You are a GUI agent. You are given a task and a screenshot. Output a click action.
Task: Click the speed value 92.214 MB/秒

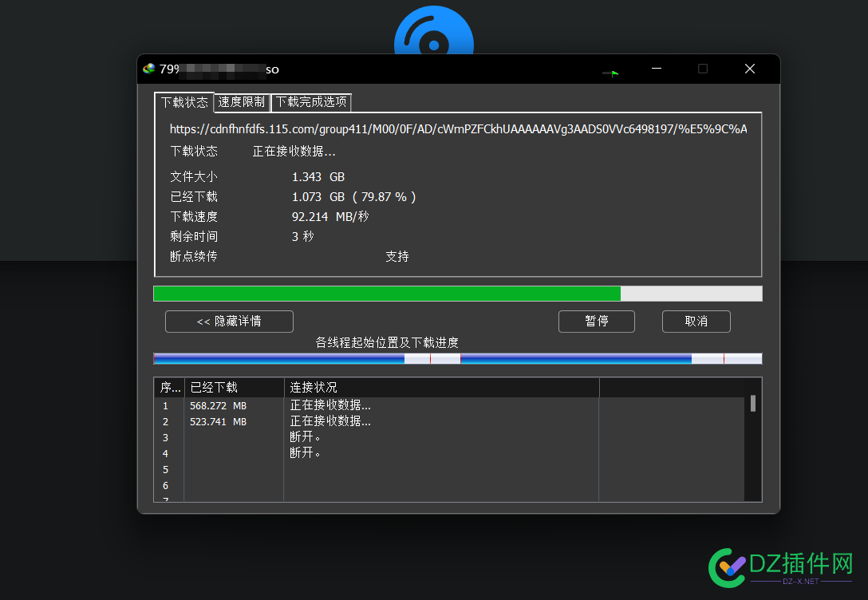tap(330, 217)
